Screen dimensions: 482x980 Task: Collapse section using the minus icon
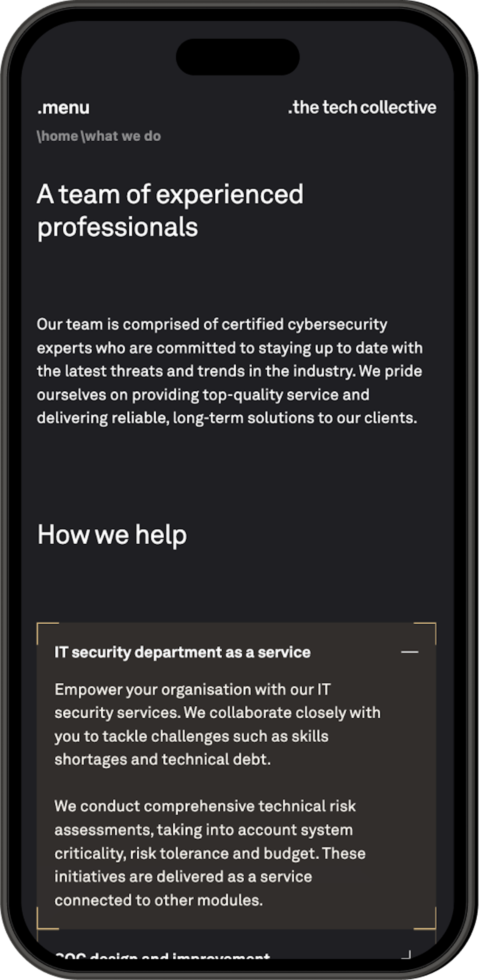pyautogui.click(x=409, y=652)
